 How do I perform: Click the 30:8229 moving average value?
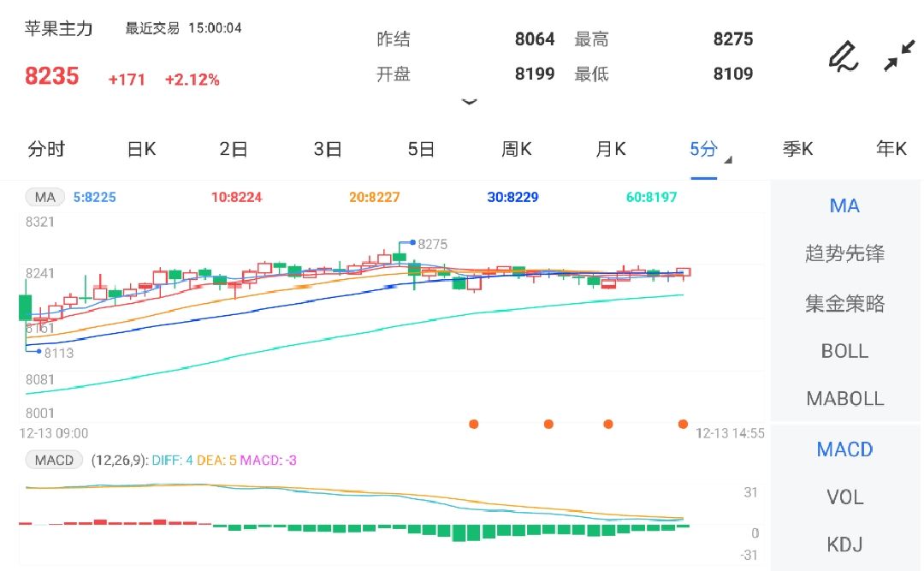point(512,197)
